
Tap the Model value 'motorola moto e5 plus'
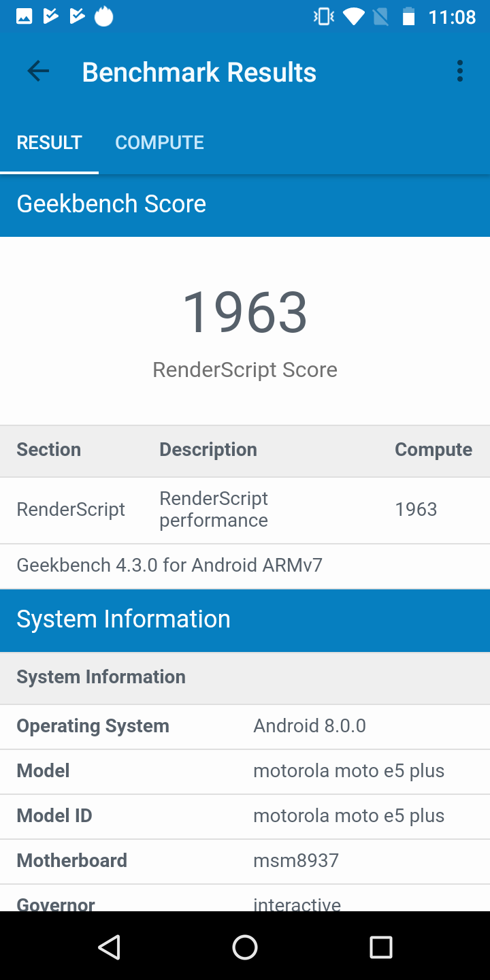[x=348, y=771]
